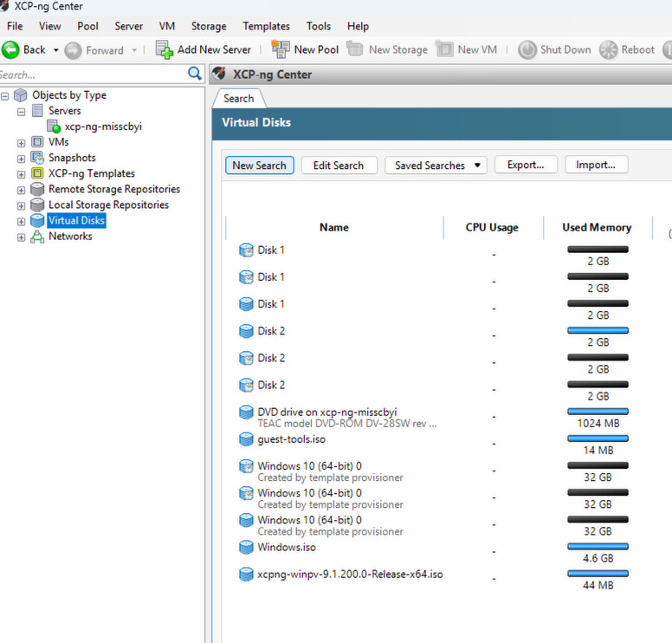Open the Storage menu

[209, 26]
